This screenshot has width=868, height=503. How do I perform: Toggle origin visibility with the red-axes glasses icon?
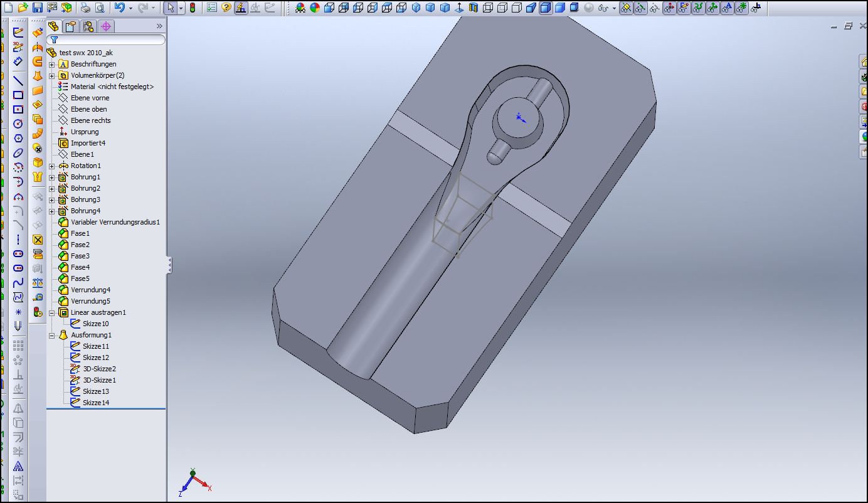click(x=670, y=8)
